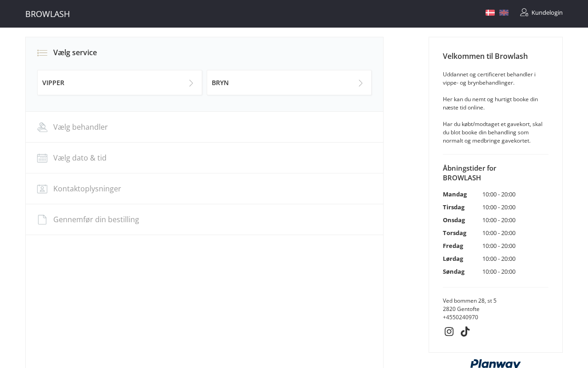Click the Planway logo
Image resolution: width=588 pixels, height=368 pixels.
(495, 363)
